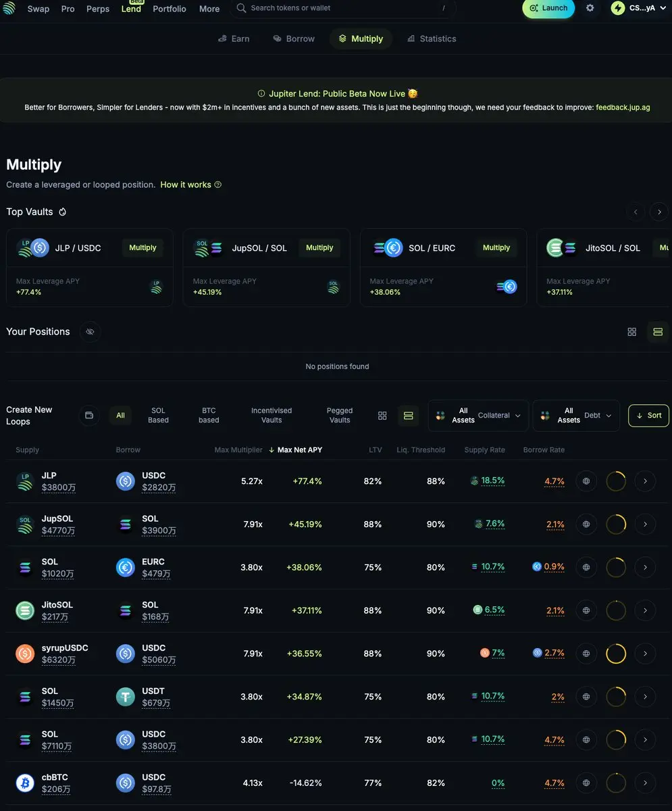Toggle hide positions eye icon
672x811 pixels.
90,332
